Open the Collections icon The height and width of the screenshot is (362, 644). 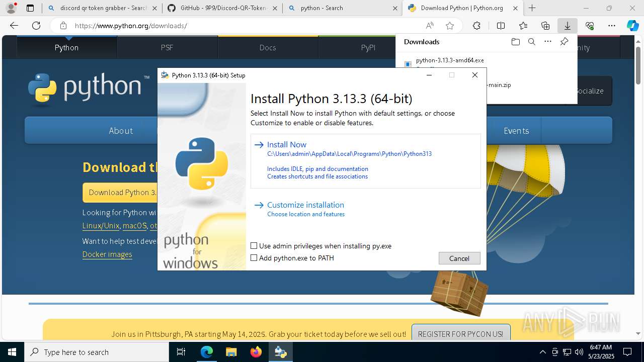coord(545,26)
